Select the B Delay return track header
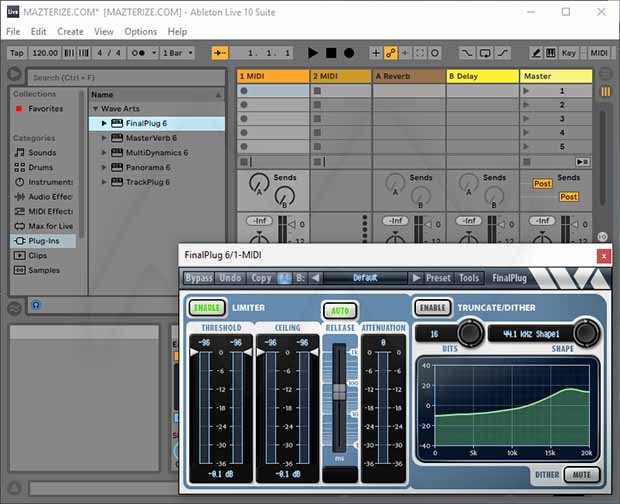620x504 pixels. 482,76
